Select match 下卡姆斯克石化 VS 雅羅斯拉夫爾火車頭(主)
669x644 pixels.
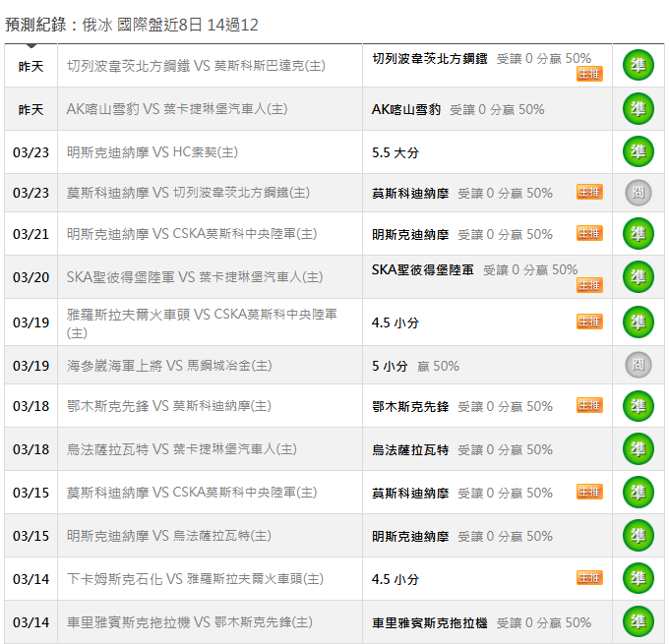click(196, 579)
